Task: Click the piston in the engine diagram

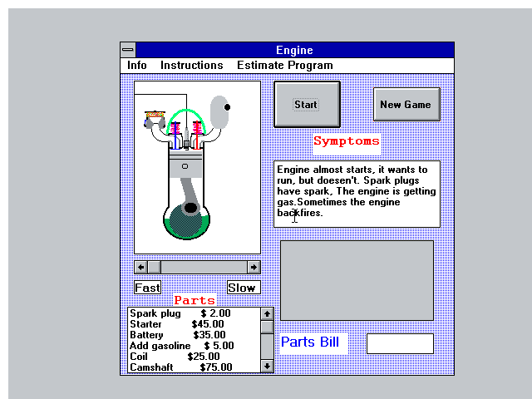Action: point(186,164)
